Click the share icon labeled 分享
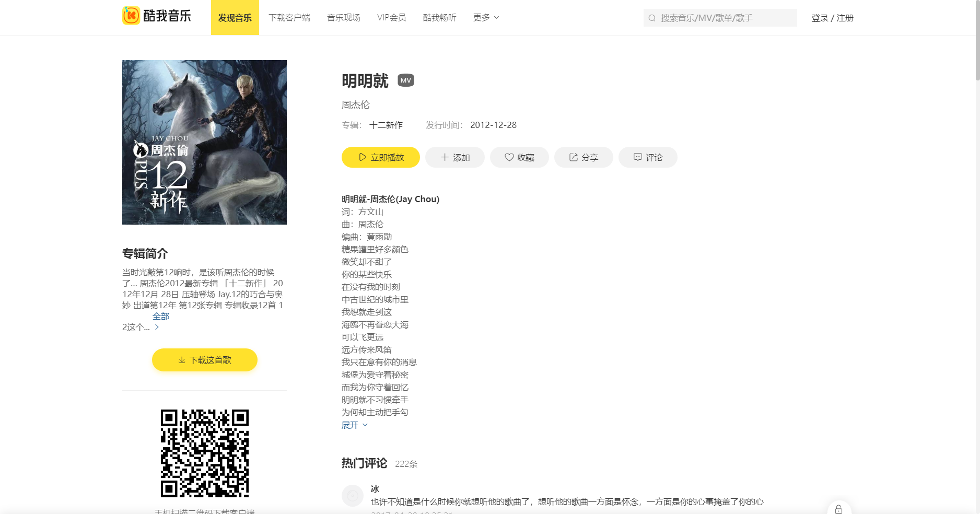This screenshot has height=514, width=980. [574, 157]
